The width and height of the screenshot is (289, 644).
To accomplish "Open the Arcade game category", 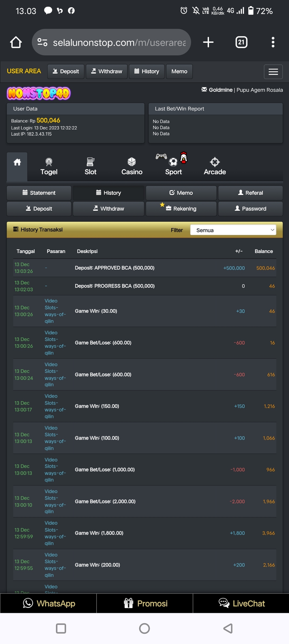I will click(215, 167).
